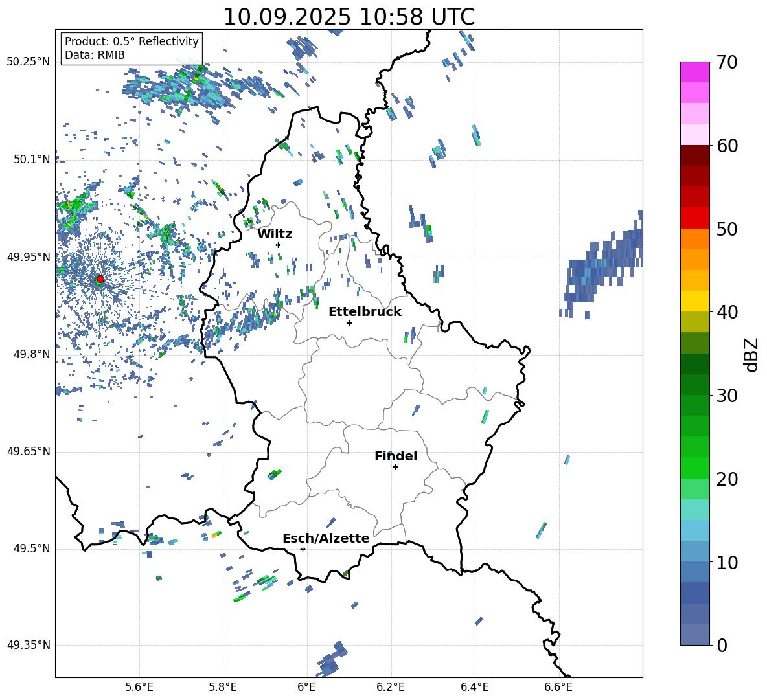Click the Wiltz city label

pyautogui.click(x=275, y=234)
